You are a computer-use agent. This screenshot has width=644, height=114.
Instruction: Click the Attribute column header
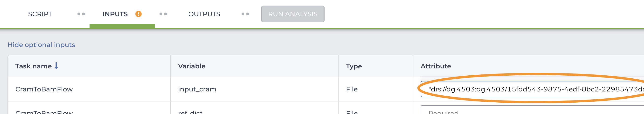point(436,66)
